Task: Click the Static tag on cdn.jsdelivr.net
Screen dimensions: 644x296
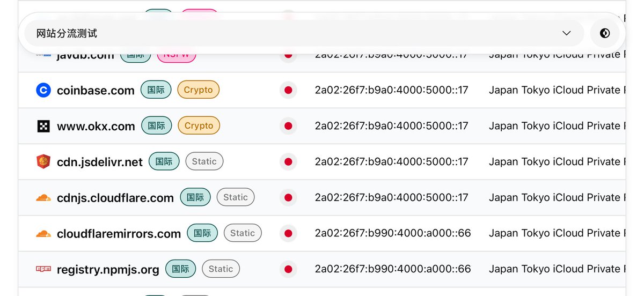Action: point(204,161)
